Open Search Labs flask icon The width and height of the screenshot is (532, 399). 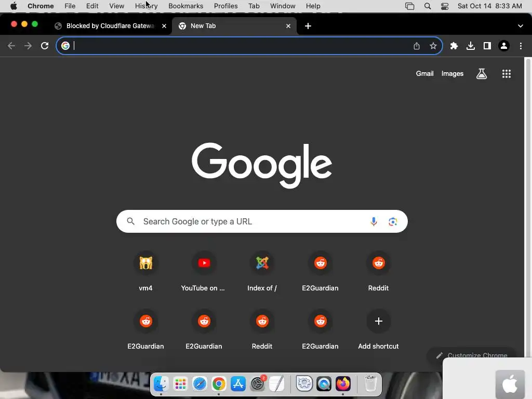482,74
